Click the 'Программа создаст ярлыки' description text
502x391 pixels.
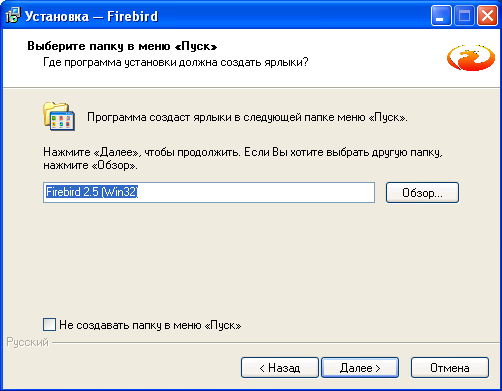coord(247,117)
